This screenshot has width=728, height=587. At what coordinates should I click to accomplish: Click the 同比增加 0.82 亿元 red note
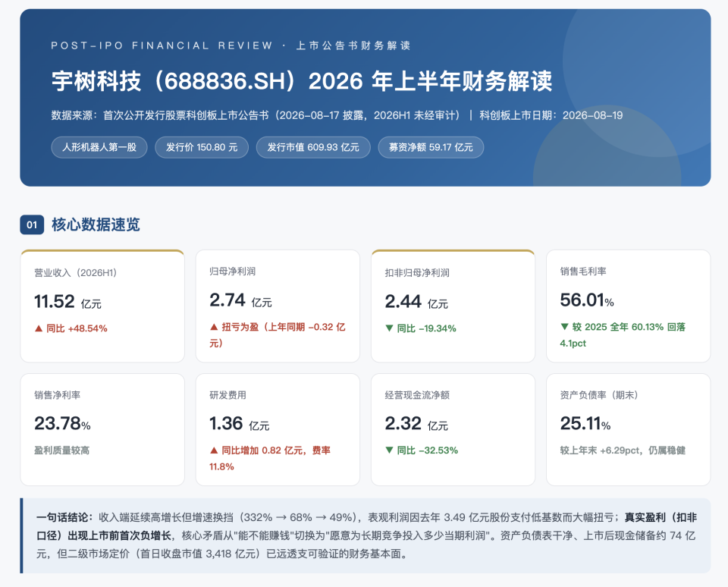click(270, 458)
